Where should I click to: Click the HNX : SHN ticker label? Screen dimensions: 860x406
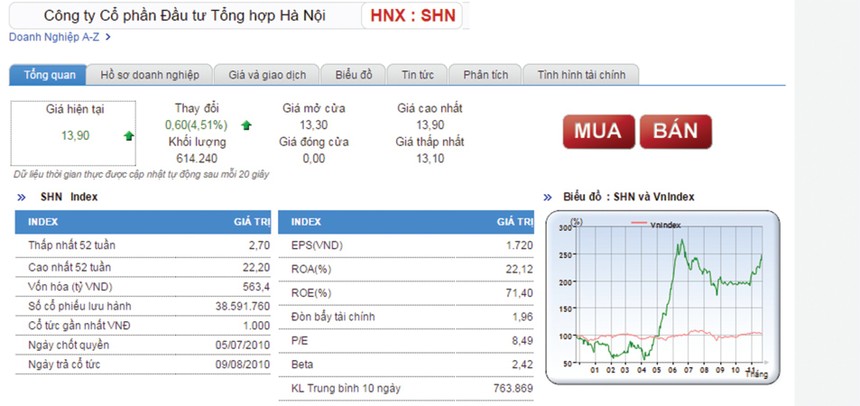point(412,16)
